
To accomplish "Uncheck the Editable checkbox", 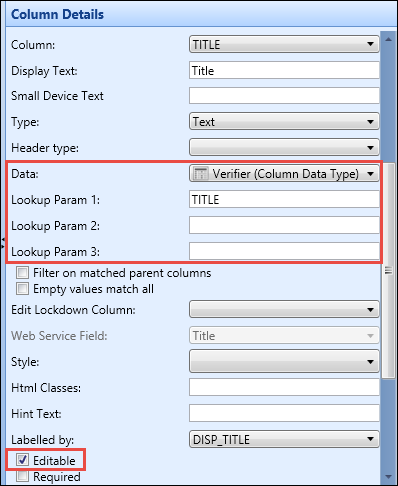I will [22, 460].
